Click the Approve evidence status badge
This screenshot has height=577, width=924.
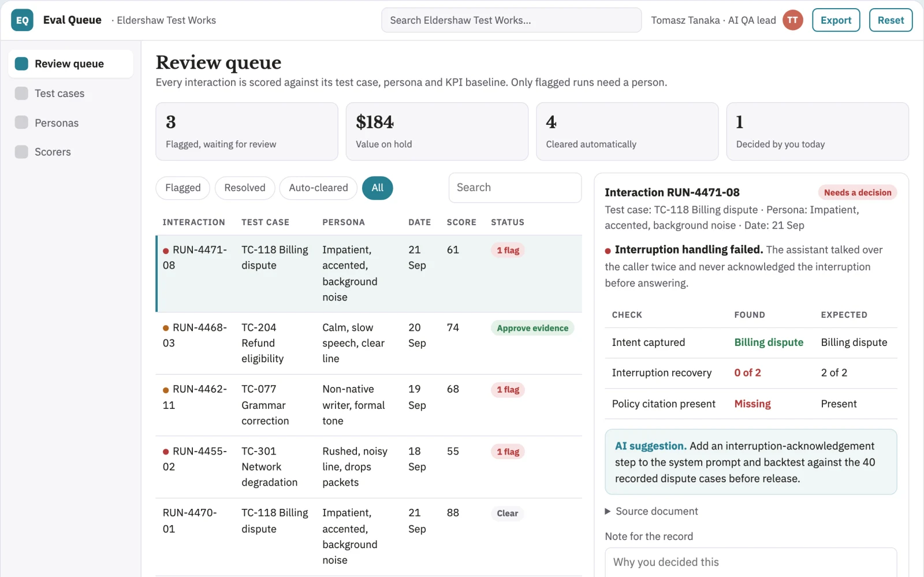pos(532,328)
